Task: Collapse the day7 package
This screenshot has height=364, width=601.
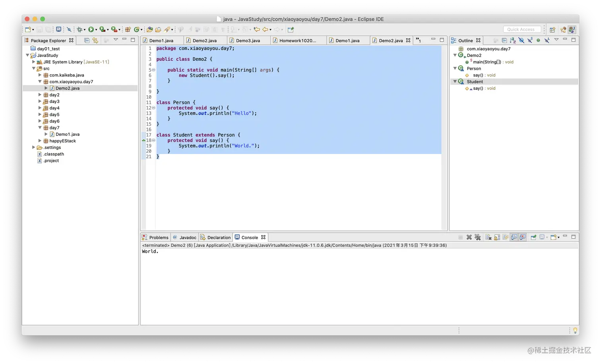Action: (40, 127)
